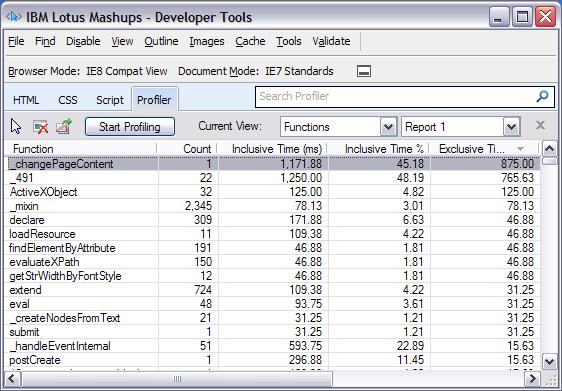Viewport: 562px width, 391px height.
Task: Open the Report 1 dropdown
Action: pos(511,127)
